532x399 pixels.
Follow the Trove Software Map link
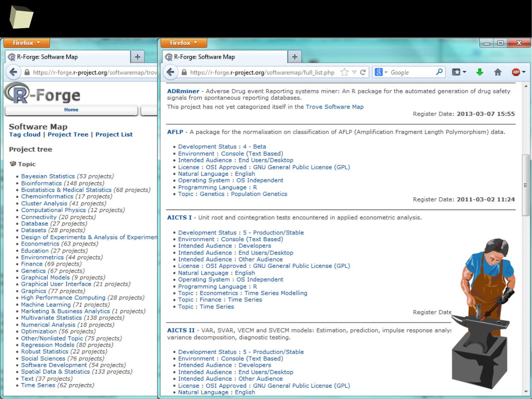tap(334, 107)
